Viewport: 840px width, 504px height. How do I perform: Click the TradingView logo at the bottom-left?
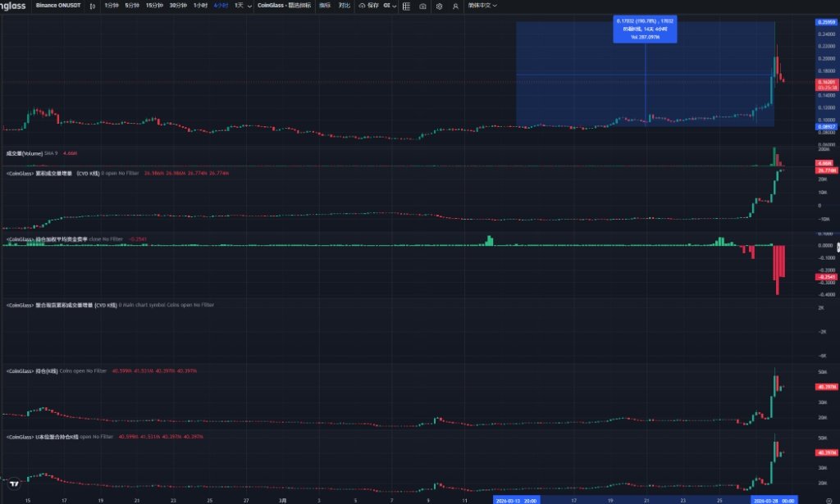(x=15, y=484)
